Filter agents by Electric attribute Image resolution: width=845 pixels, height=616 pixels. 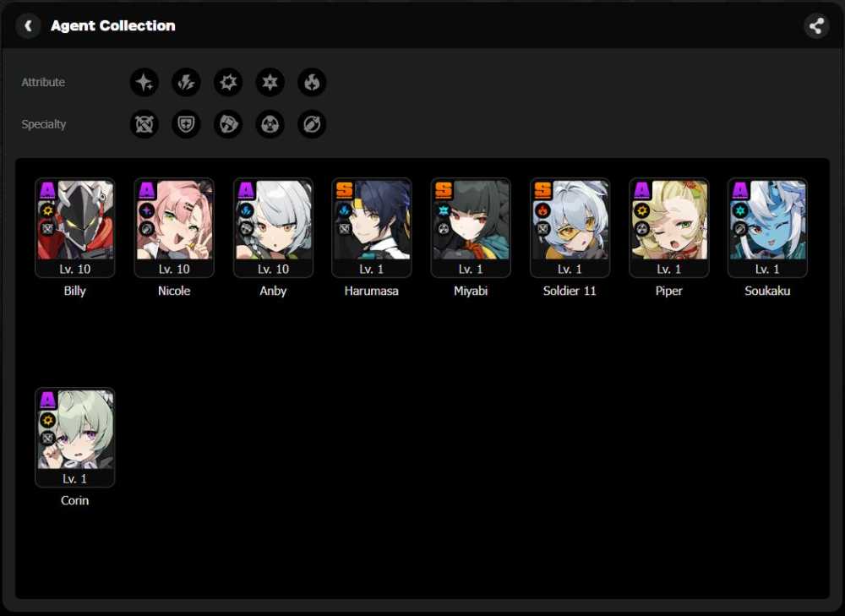click(x=187, y=83)
